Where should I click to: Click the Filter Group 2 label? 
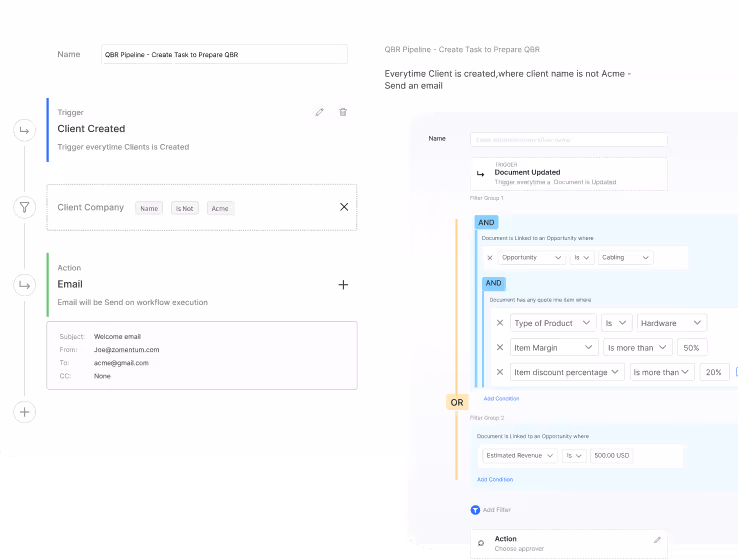point(487,418)
